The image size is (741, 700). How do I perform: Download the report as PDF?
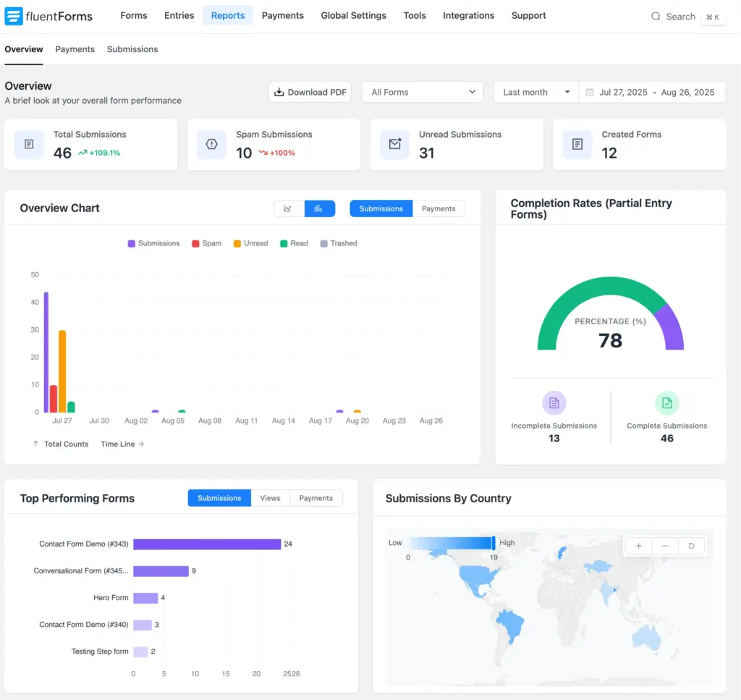tap(310, 92)
